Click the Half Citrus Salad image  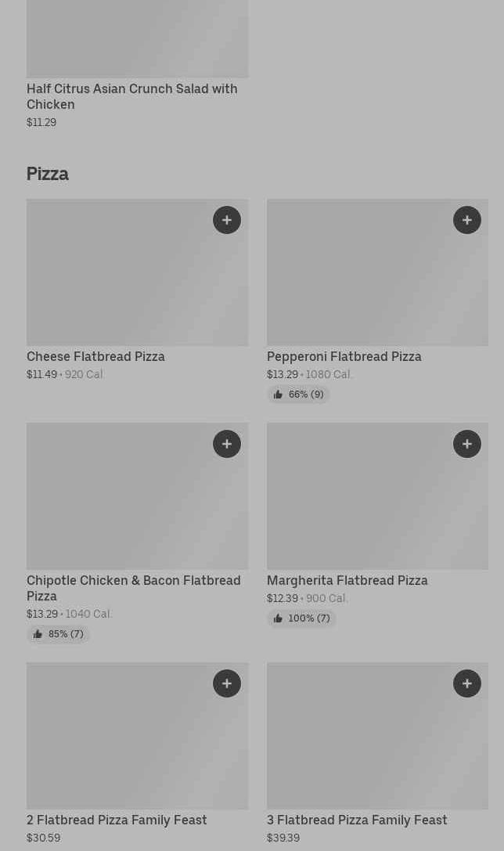click(137, 39)
